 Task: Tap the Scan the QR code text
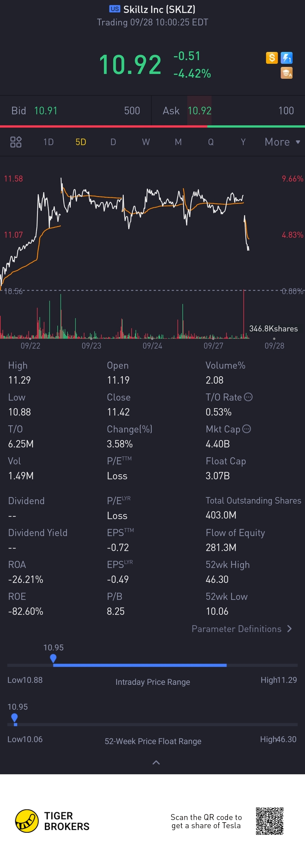(x=206, y=821)
